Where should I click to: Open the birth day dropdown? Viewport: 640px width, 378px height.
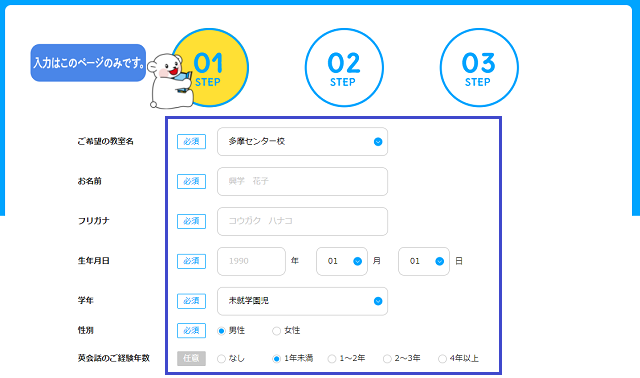point(424,261)
